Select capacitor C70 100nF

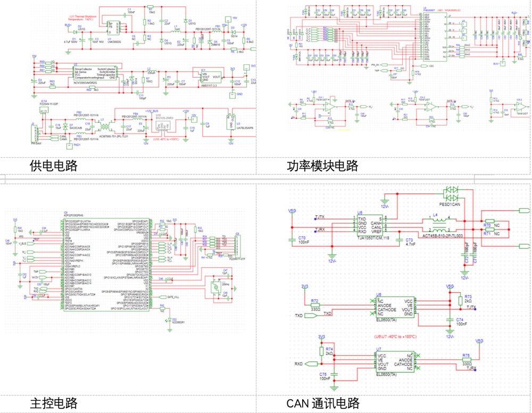[x=293, y=239]
